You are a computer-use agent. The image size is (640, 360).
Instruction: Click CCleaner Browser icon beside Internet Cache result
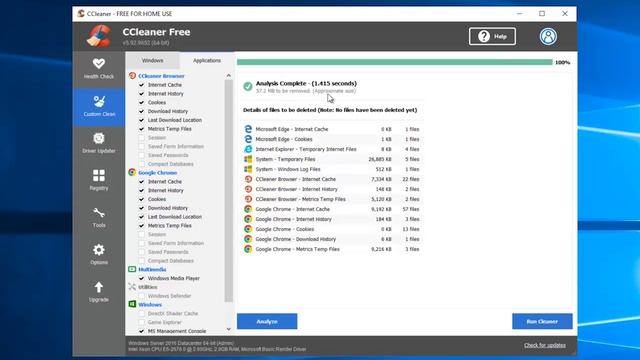tap(248, 179)
